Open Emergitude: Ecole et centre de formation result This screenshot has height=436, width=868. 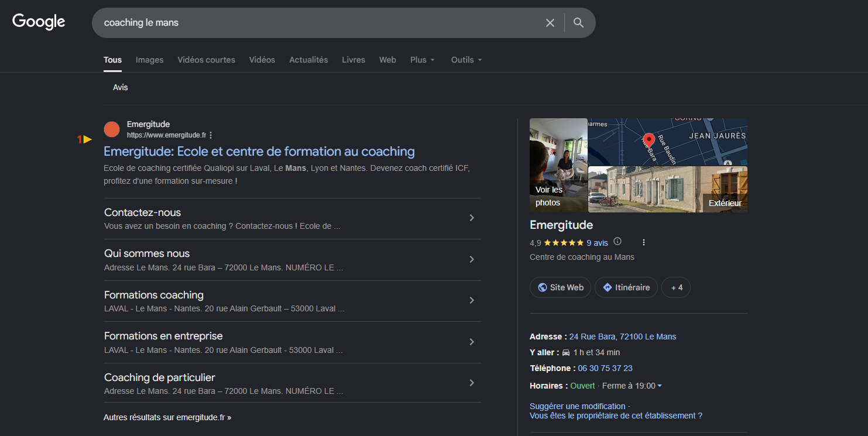tap(259, 152)
